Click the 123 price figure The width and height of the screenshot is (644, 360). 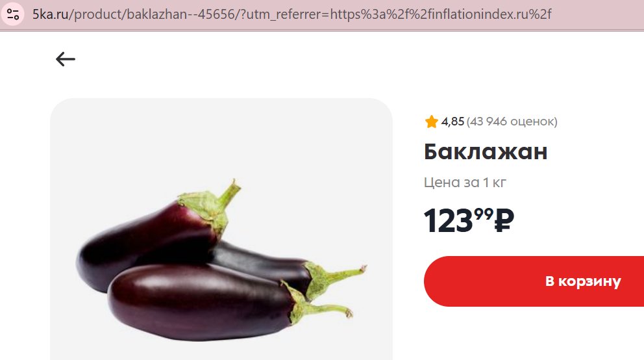pos(448,221)
